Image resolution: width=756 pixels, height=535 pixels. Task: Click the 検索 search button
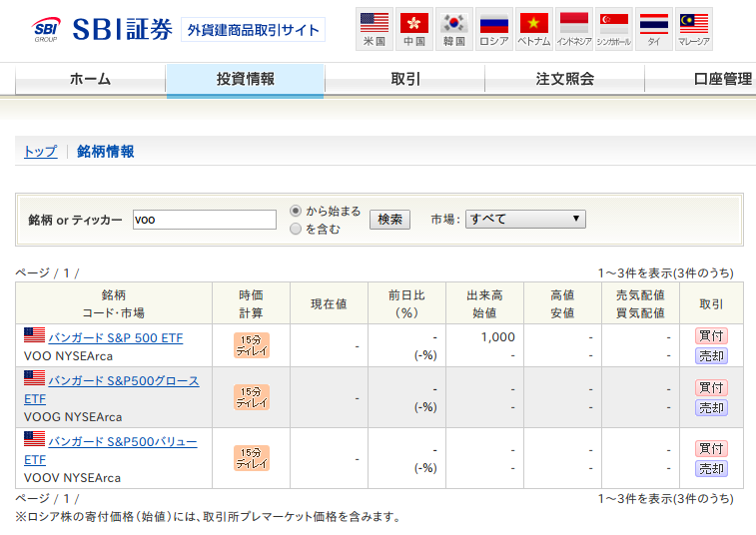[390, 220]
